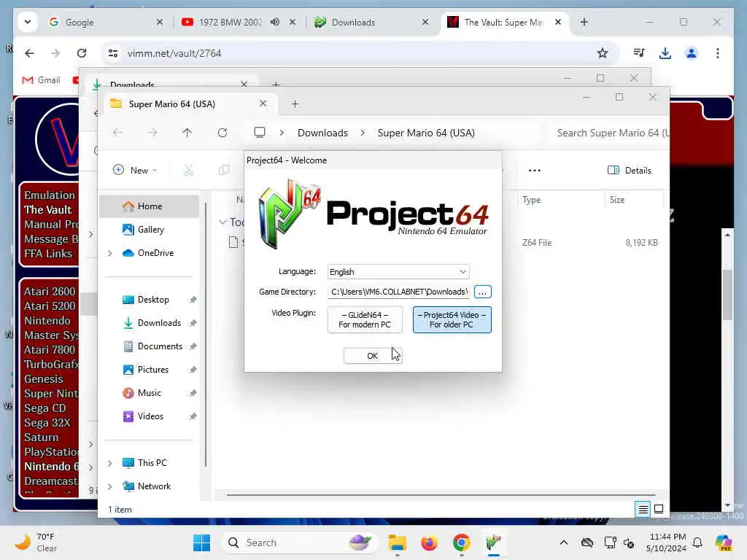Sort by Type column header
This screenshot has height=560, width=747.
pyautogui.click(x=531, y=200)
